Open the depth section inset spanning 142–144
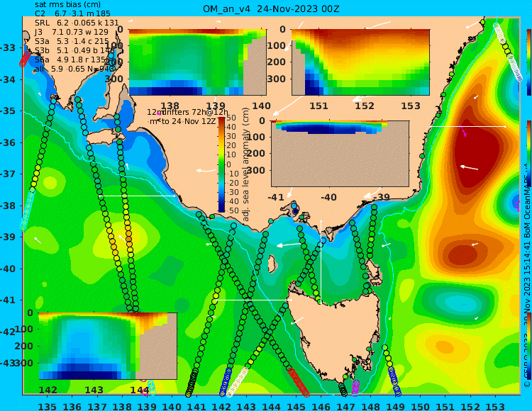The image size is (532, 411). click(x=108, y=346)
